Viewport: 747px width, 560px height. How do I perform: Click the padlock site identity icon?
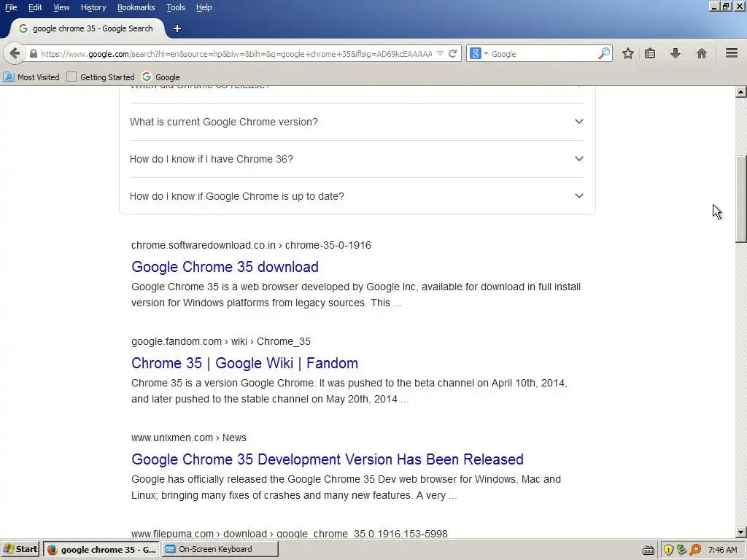click(x=34, y=54)
